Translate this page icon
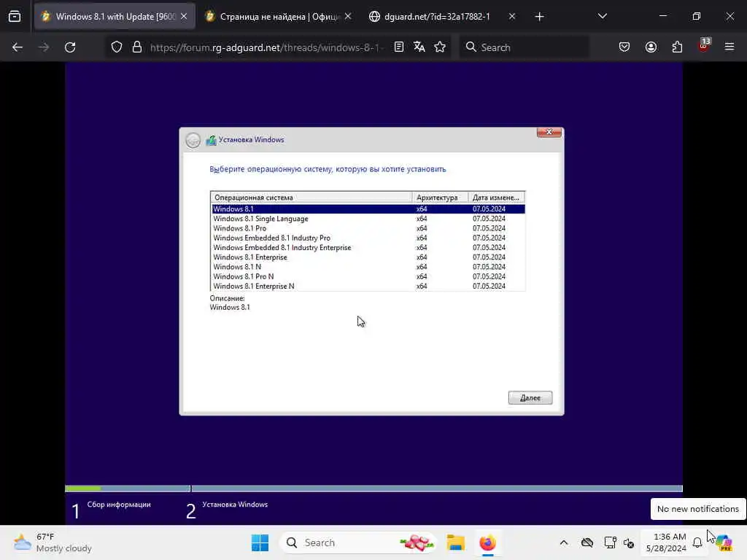 (419, 47)
